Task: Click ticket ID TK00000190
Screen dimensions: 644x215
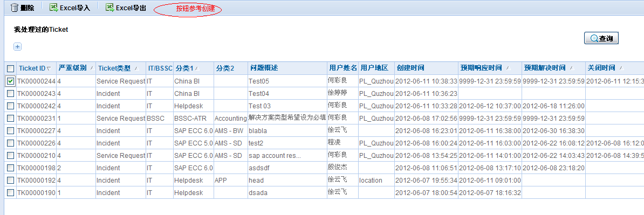Action: (x=36, y=192)
